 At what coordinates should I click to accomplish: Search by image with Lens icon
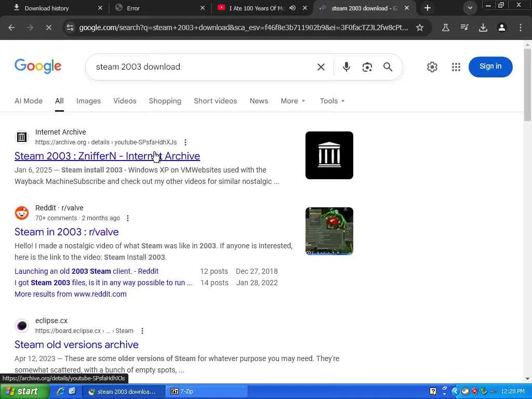367,67
